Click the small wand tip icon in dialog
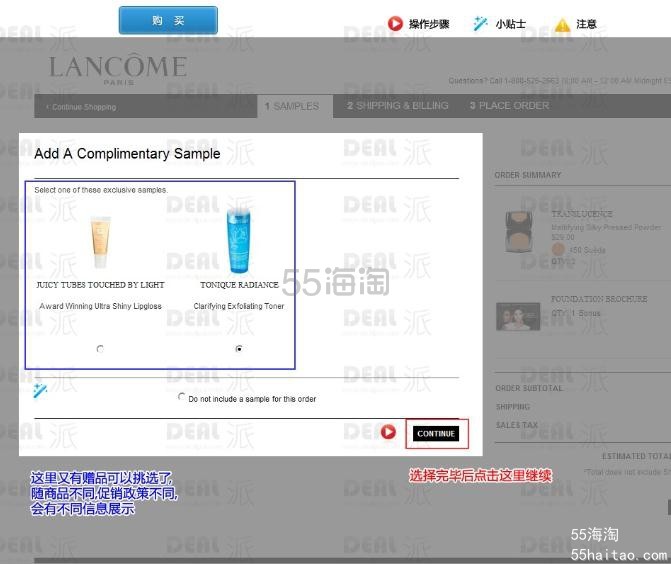Image resolution: width=671 pixels, height=564 pixels. (x=40, y=390)
